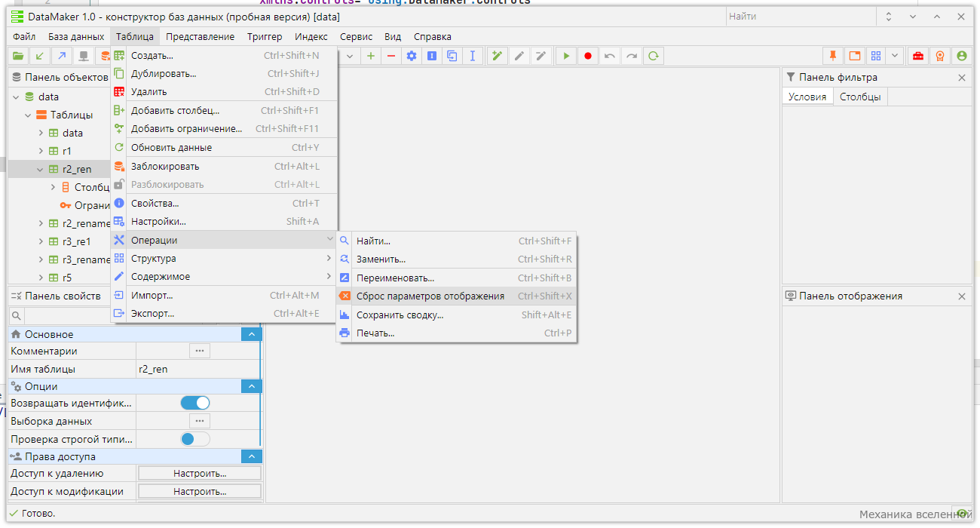
Task: Choose Печать... submenu entry
Action: [x=456, y=333]
